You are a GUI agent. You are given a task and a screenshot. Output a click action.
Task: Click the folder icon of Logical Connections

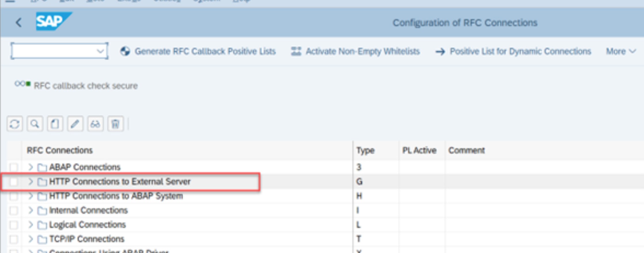pos(42,225)
